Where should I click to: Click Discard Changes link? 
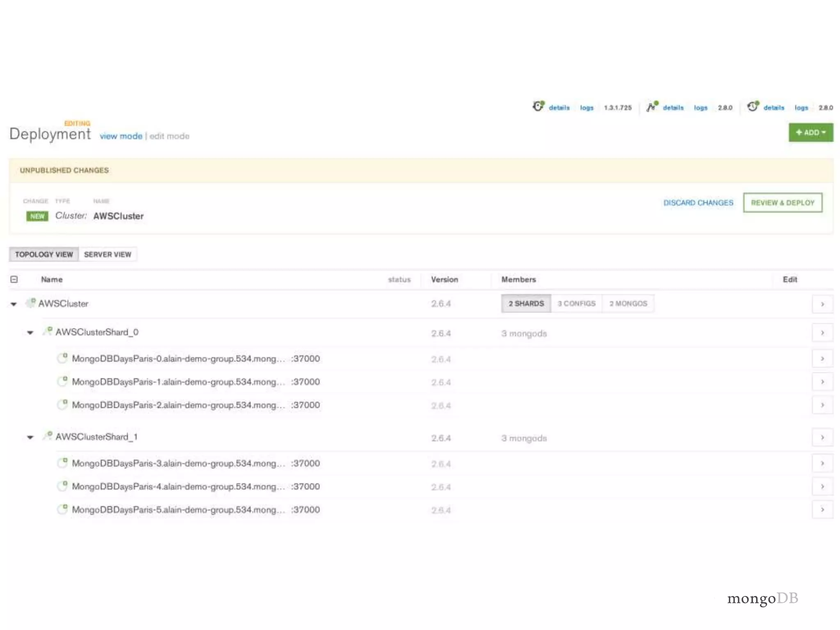point(698,203)
